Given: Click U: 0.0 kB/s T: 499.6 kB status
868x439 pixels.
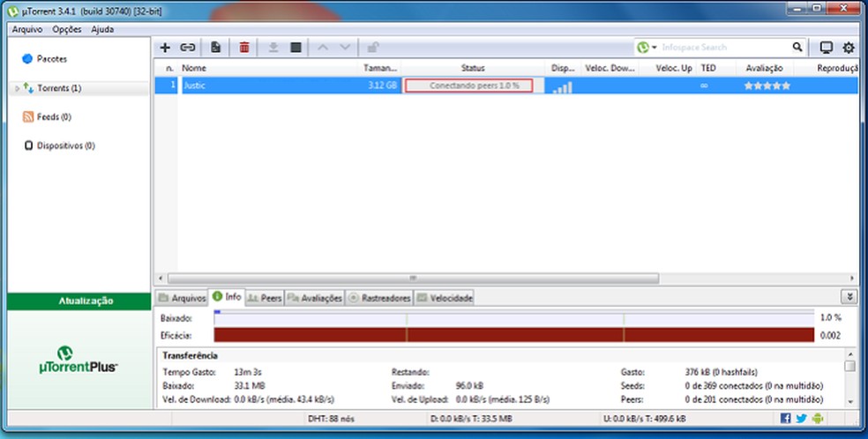Looking at the screenshot, I should click(x=644, y=419).
